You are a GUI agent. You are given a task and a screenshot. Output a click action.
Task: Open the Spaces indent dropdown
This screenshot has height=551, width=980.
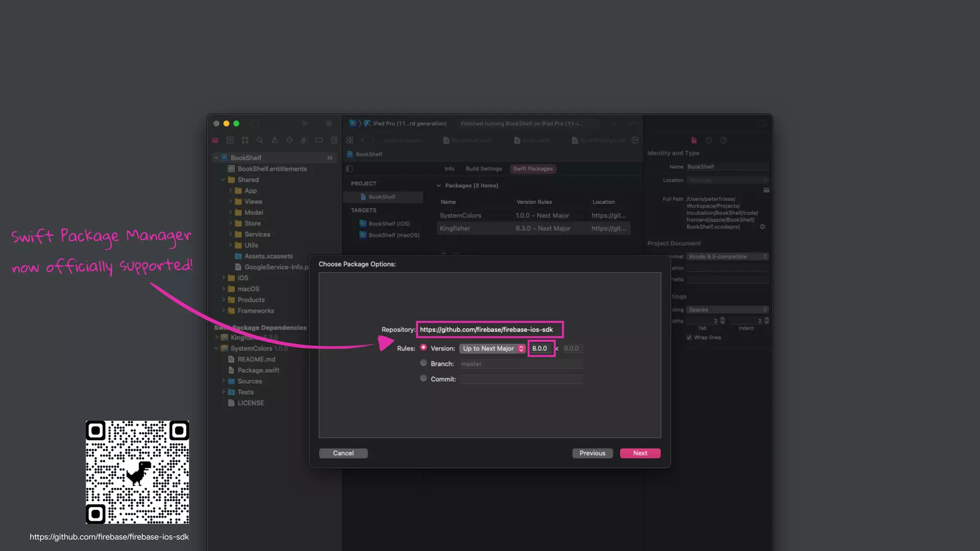pyautogui.click(x=728, y=309)
